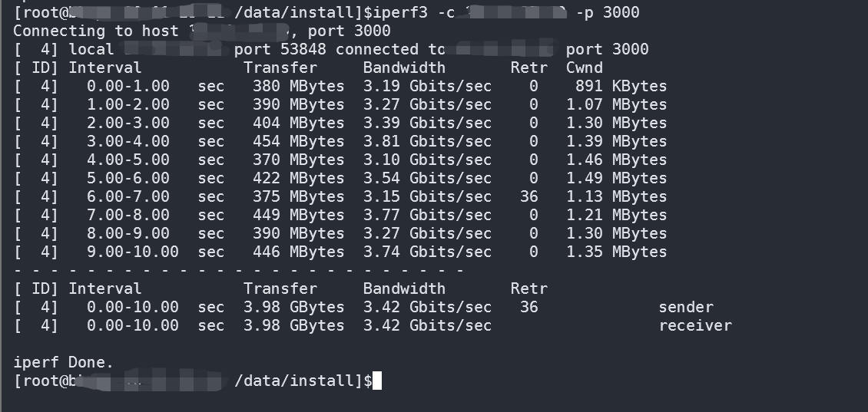868x412 pixels.
Task: Click the "-p 3000" option in command
Action: coord(607,12)
